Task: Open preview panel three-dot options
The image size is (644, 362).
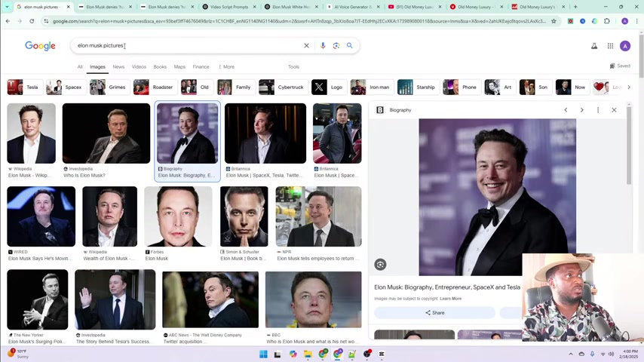Action: (x=598, y=110)
